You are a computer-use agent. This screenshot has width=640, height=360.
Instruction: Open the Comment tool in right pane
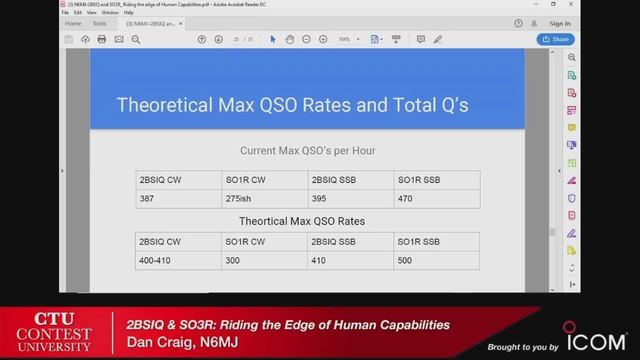click(571, 128)
